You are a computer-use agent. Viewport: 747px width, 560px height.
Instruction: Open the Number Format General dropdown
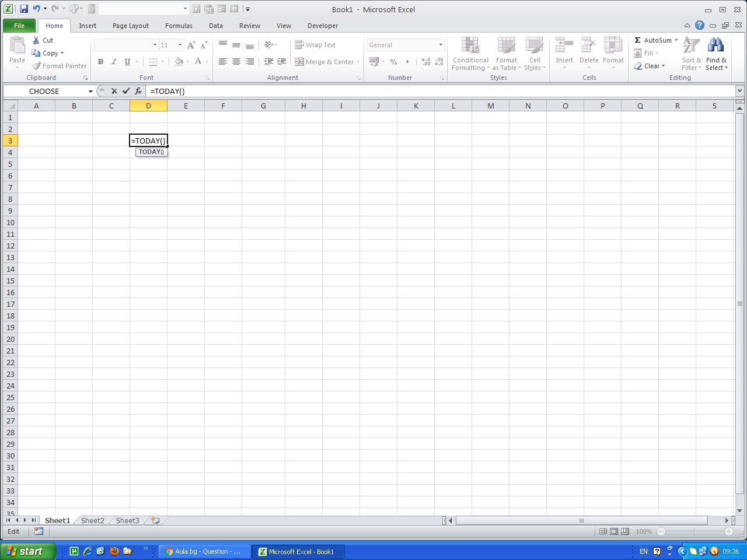pos(441,45)
